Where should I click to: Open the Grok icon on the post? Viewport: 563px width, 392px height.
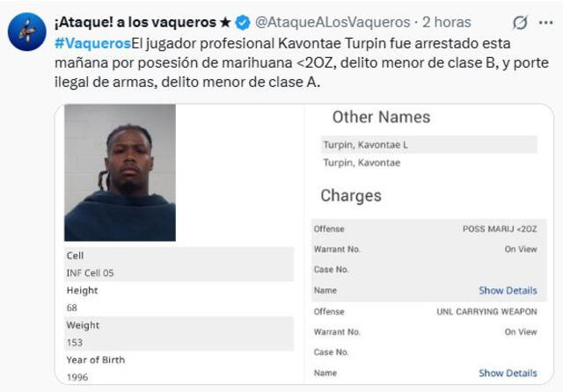click(520, 22)
